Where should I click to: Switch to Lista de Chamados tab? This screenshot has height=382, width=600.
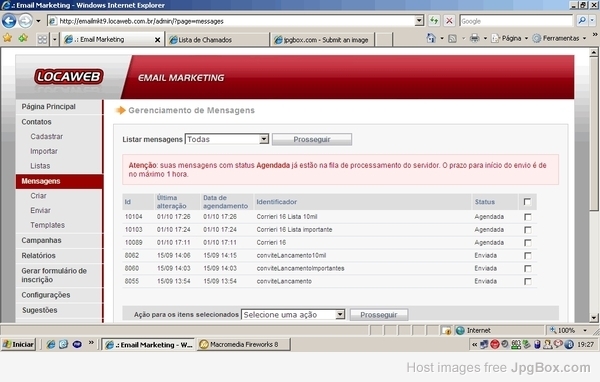click(217, 39)
